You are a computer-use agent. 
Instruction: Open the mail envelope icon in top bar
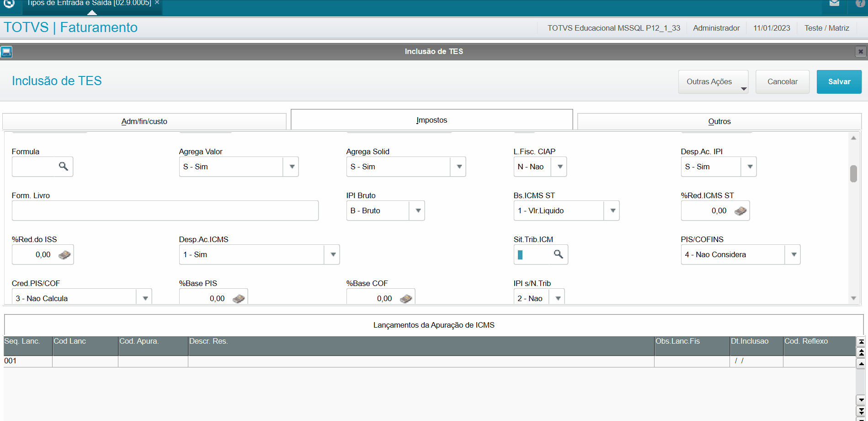pos(834,3)
